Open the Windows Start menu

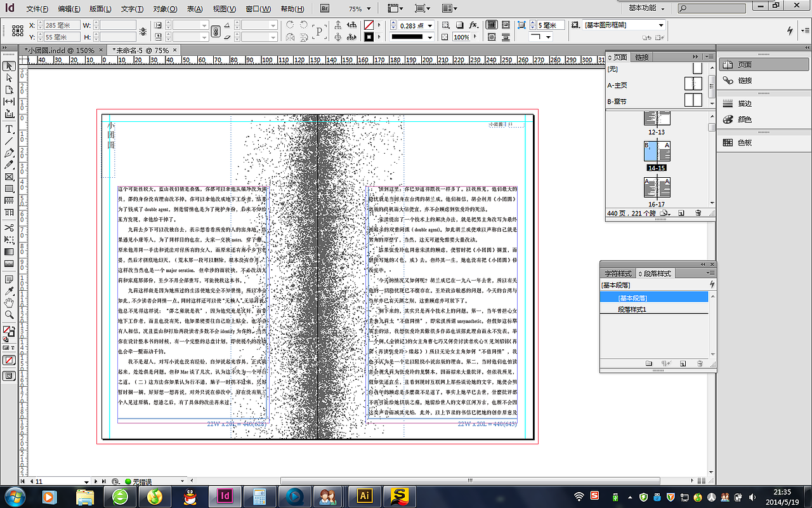coord(14,495)
